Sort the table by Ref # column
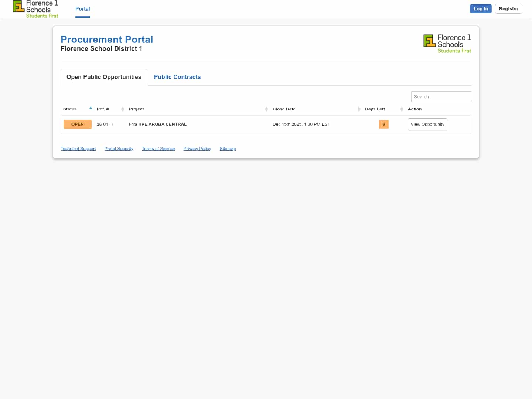 [x=122, y=109]
